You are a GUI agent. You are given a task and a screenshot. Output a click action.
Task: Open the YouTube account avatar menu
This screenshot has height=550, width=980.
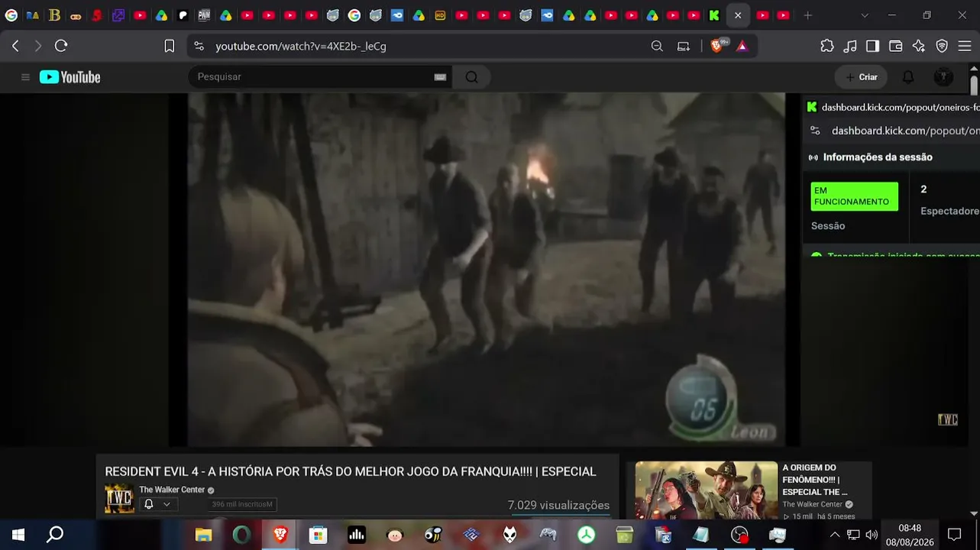coord(943,77)
